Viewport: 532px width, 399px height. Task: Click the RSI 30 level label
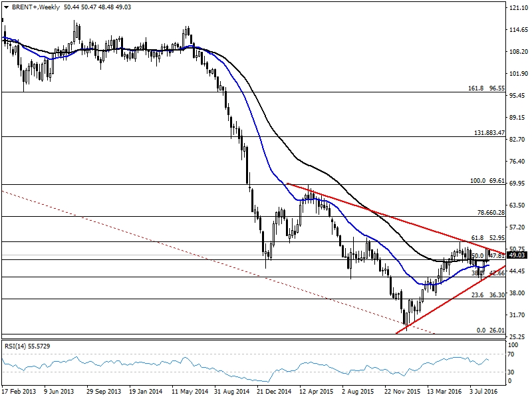click(x=511, y=372)
